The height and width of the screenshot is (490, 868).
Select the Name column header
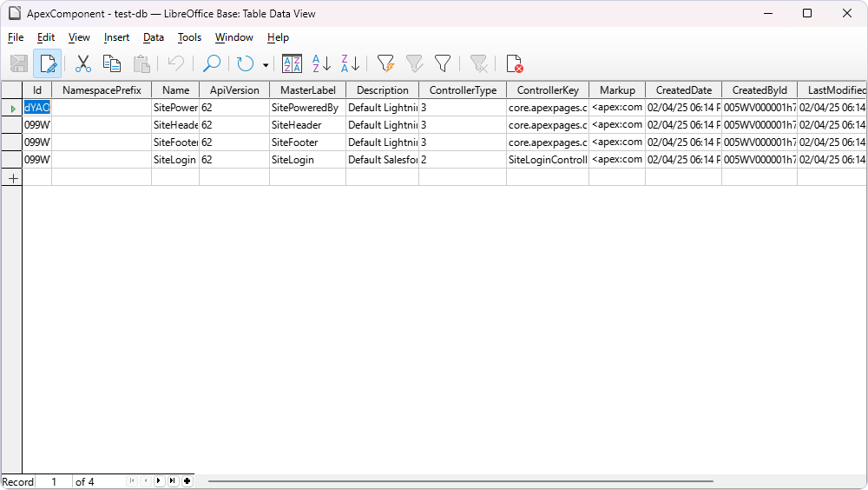click(175, 89)
